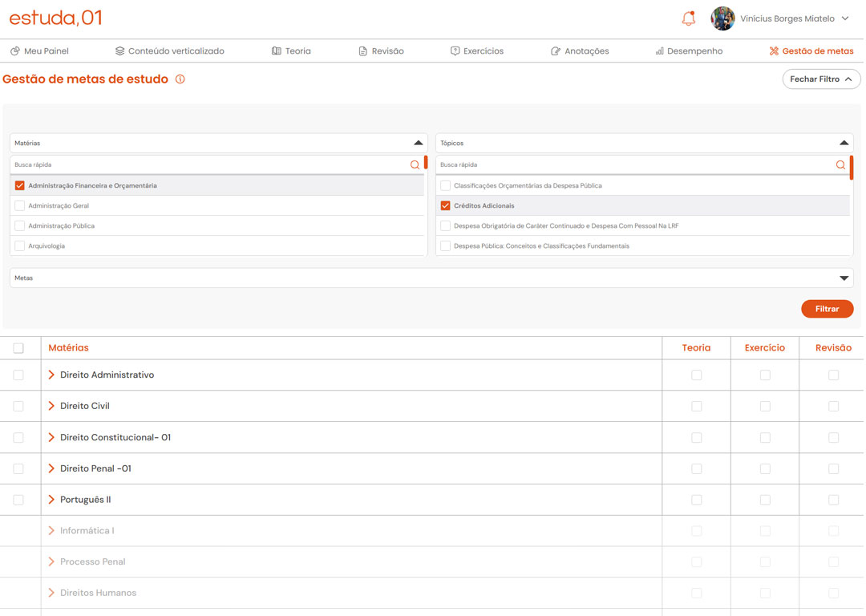The height and width of the screenshot is (616, 866).
Task: Click the info icon beside page title
Action: [x=180, y=79]
